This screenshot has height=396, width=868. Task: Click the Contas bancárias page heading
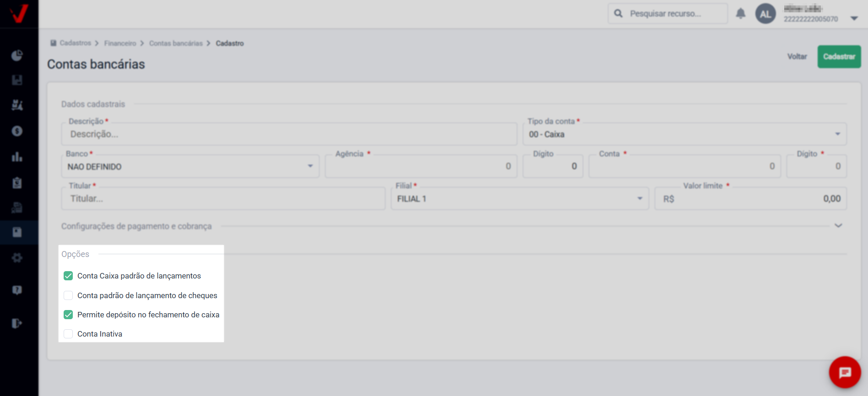tap(96, 64)
